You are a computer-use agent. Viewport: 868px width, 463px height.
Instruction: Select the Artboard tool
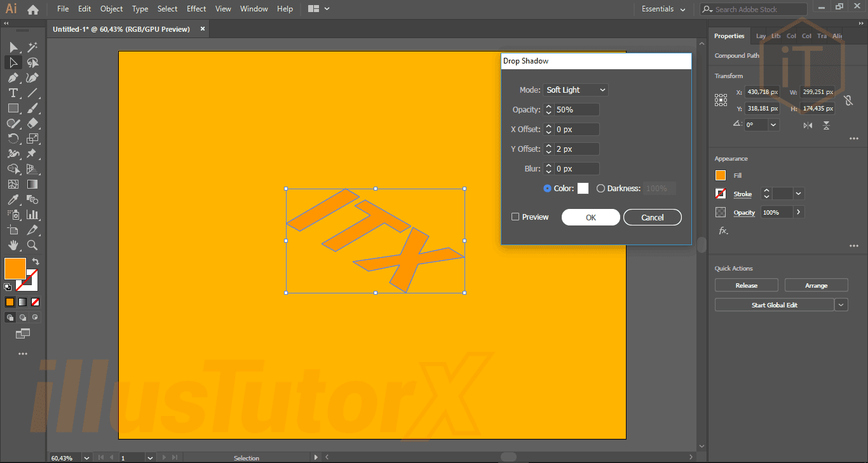tap(13, 230)
